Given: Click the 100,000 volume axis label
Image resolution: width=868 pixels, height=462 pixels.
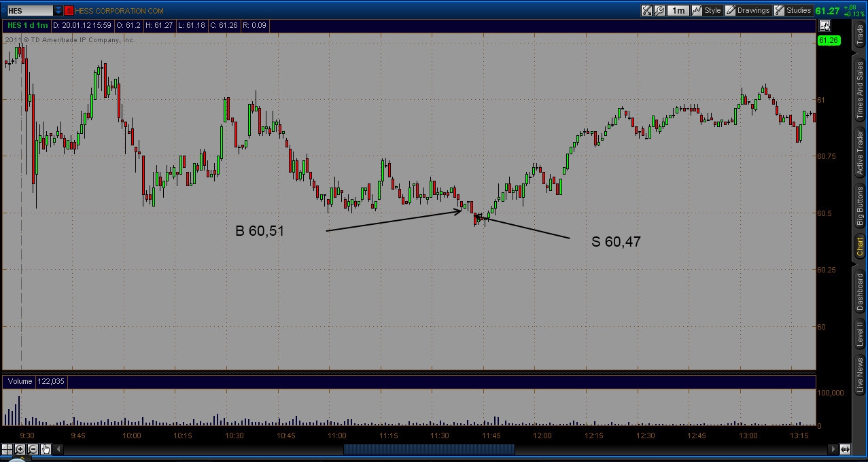Looking at the screenshot, I should (832, 393).
